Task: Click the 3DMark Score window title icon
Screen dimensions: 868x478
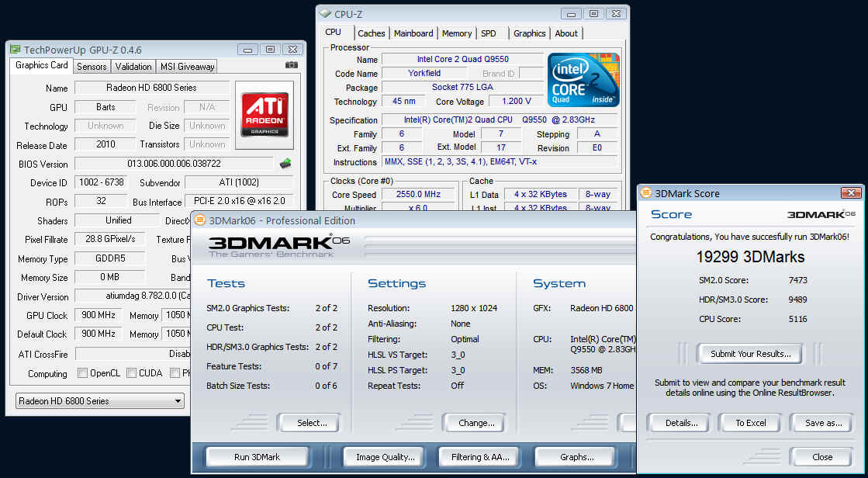Action: pyautogui.click(x=645, y=192)
